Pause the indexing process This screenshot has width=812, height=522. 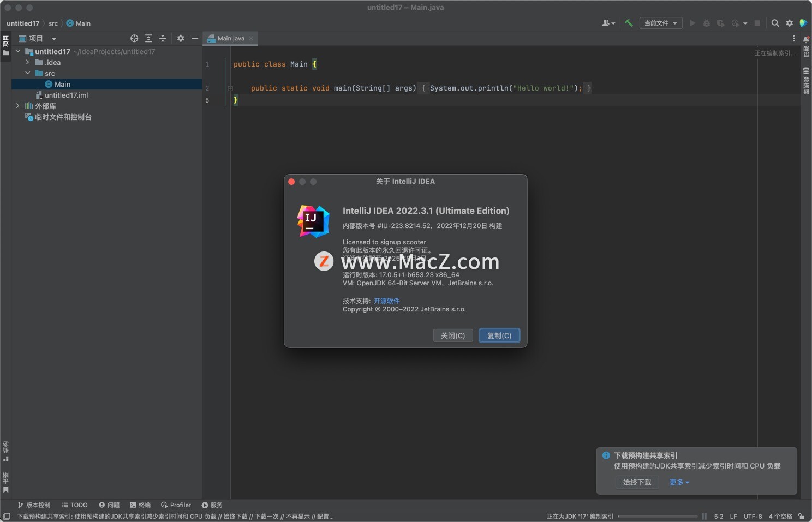click(x=704, y=516)
